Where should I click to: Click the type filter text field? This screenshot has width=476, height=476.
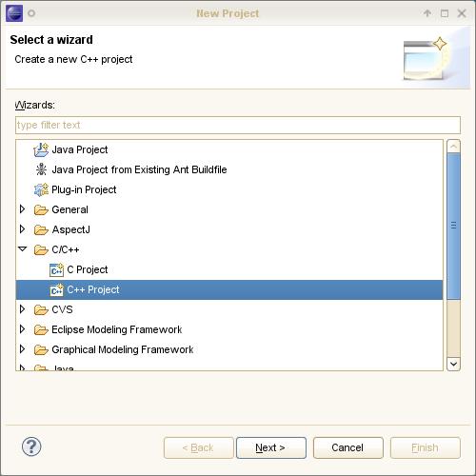tap(238, 125)
